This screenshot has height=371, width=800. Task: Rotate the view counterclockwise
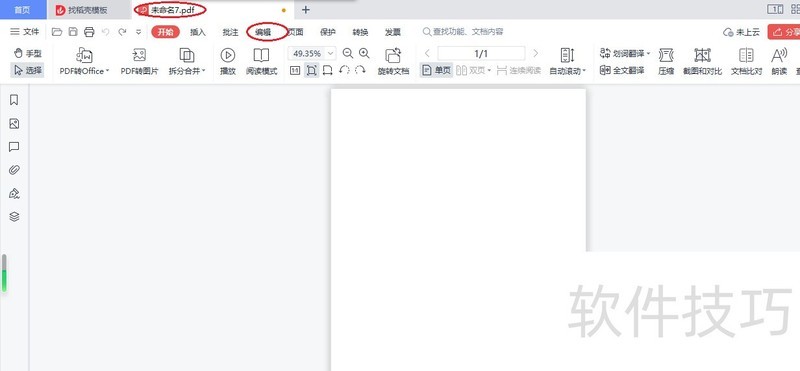coord(344,70)
